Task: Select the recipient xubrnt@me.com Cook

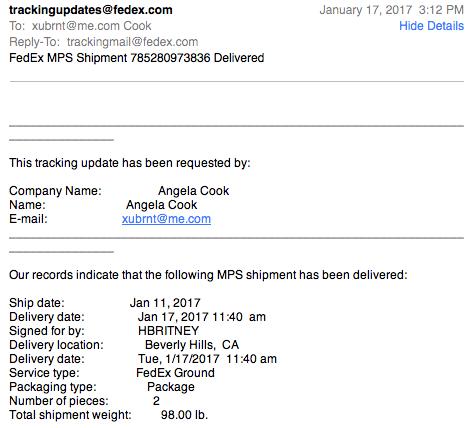Action: [x=92, y=26]
